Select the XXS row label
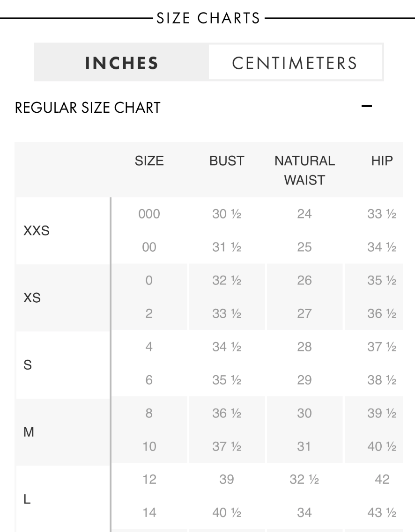This screenshot has height=532, width=415. (37, 231)
